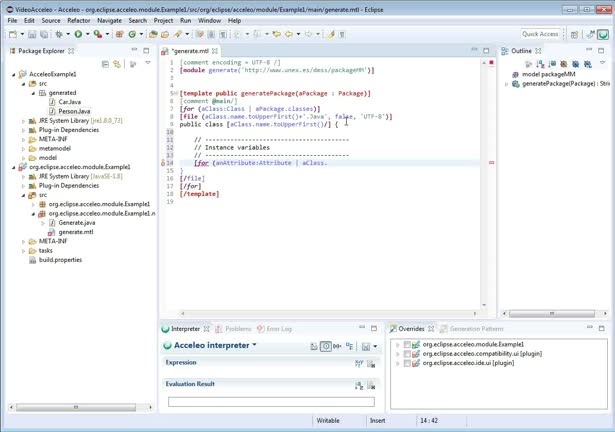Screen dimensions: 615x432
Task: Open the Navigate menu
Action: [109, 20]
